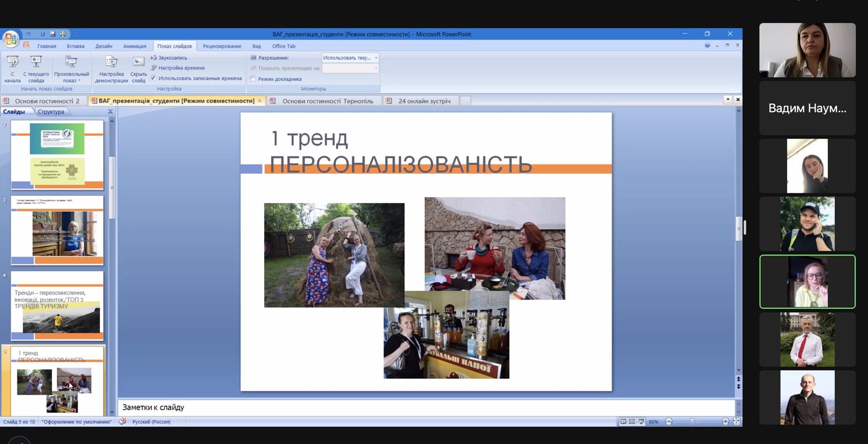The image size is (868, 444).
Task: Select slide 3 thumbnail
Action: click(x=57, y=230)
